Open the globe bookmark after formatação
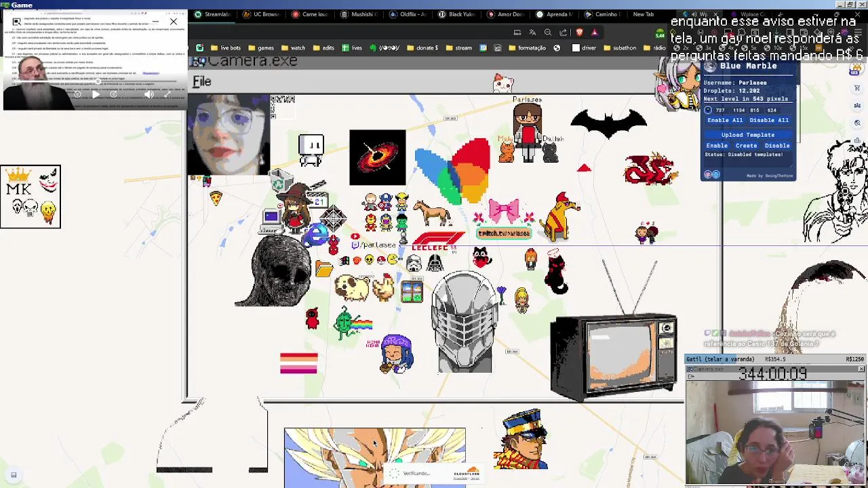The width and height of the screenshot is (868, 488). pos(557,48)
